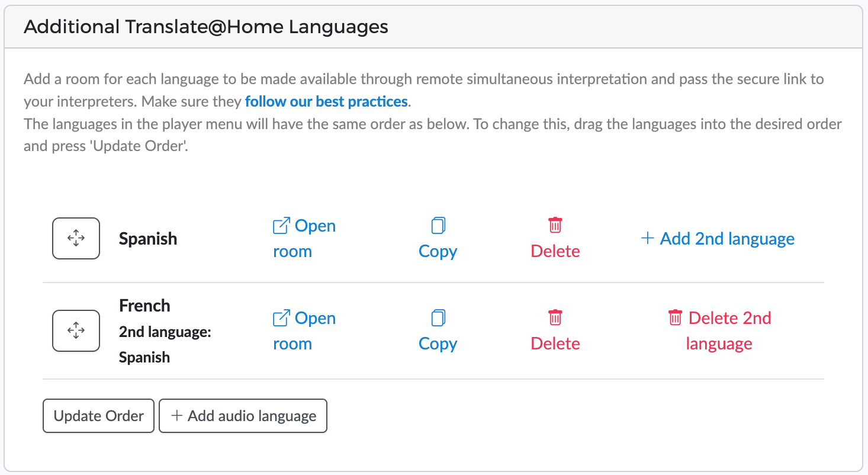Click the drag handle icon for Spanish
Image resolution: width=868 pixels, height=475 pixels.
tap(76, 239)
